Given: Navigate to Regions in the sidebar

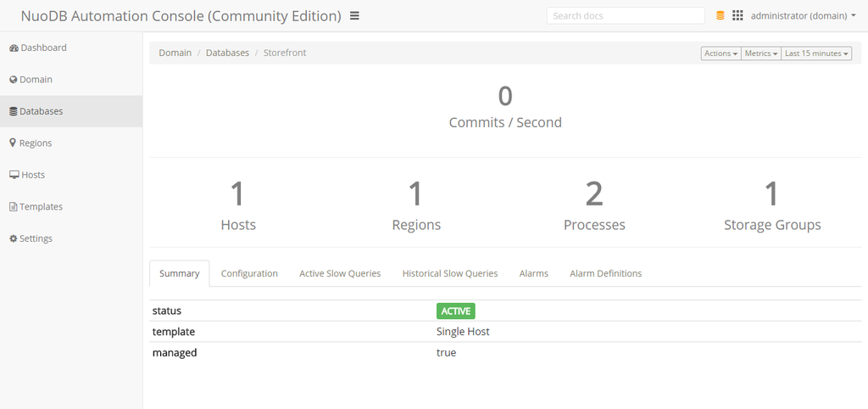Looking at the screenshot, I should coord(71,143).
